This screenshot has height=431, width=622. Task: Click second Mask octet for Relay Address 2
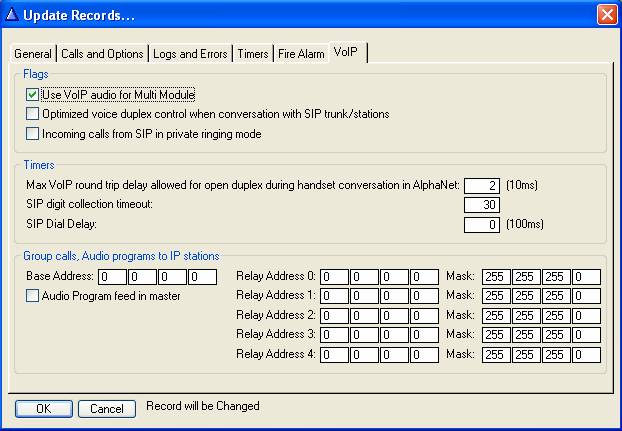[526, 316]
